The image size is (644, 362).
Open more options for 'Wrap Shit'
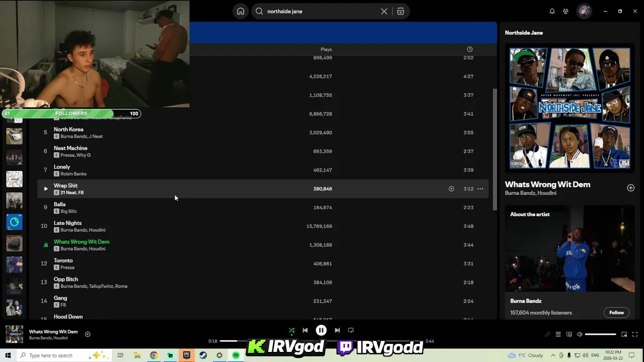pyautogui.click(x=480, y=189)
